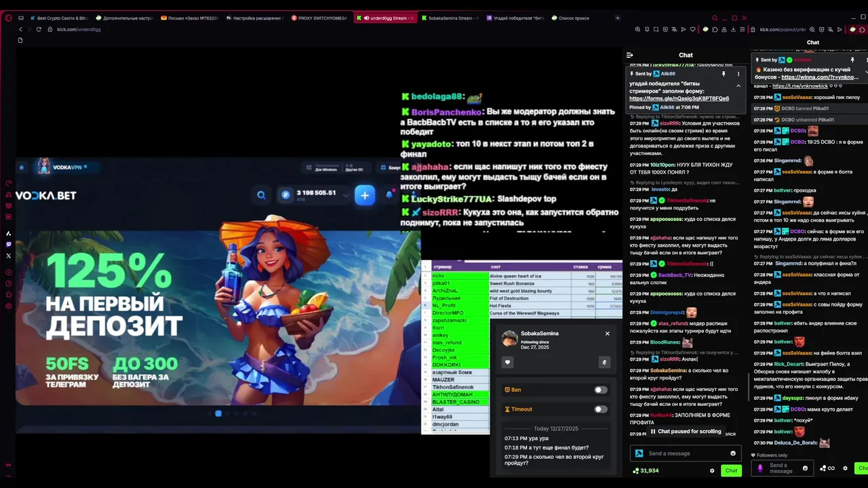Click the VODKA.BET logo

(46, 195)
